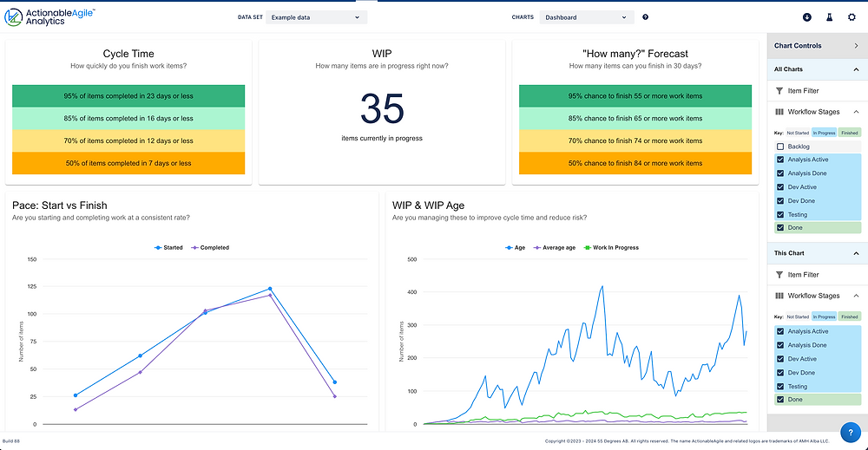Toggle the Completed series in legend

209,248
